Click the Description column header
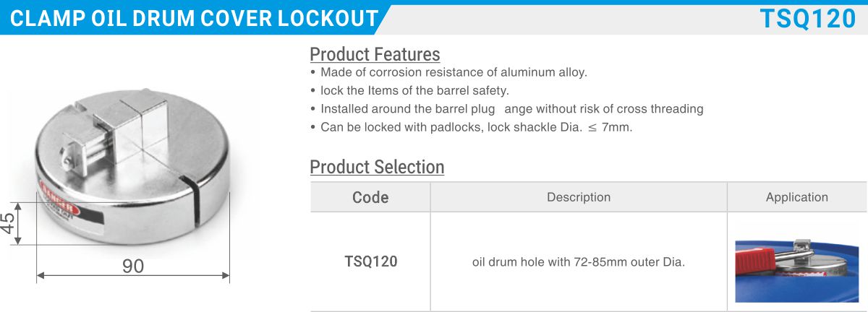868x312 pixels. point(579,197)
